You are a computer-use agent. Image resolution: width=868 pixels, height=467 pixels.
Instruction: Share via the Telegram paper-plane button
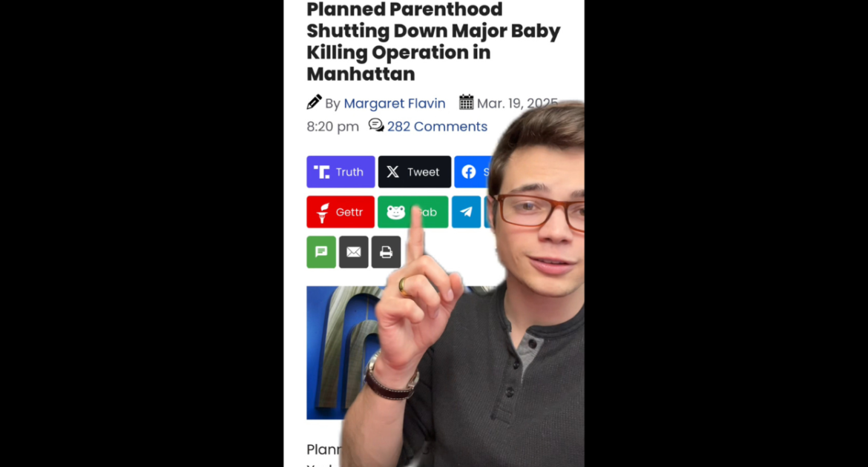(x=466, y=212)
